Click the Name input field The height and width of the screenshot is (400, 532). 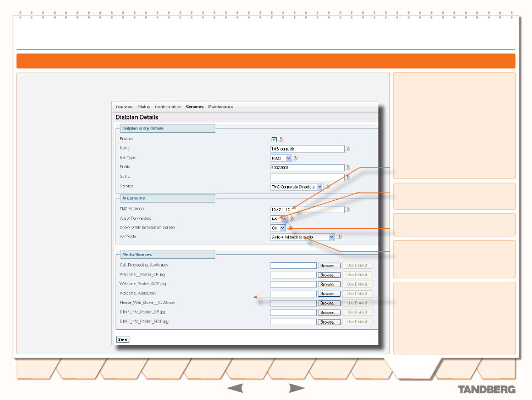(x=307, y=149)
